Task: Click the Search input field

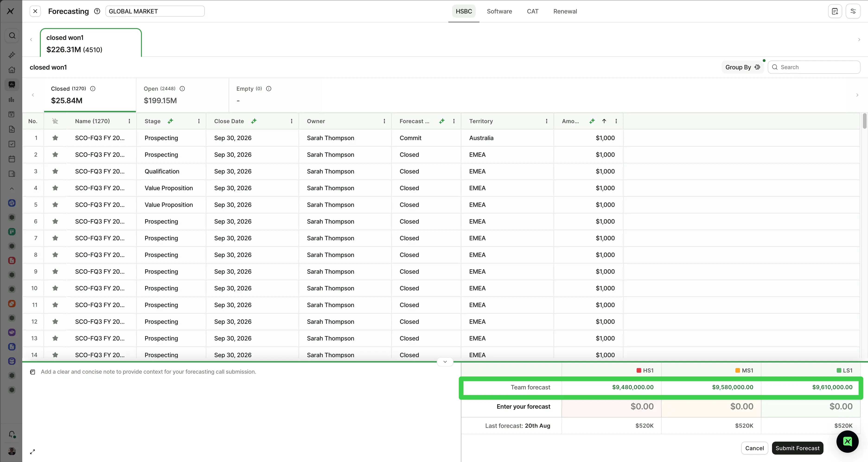Action: [x=814, y=67]
